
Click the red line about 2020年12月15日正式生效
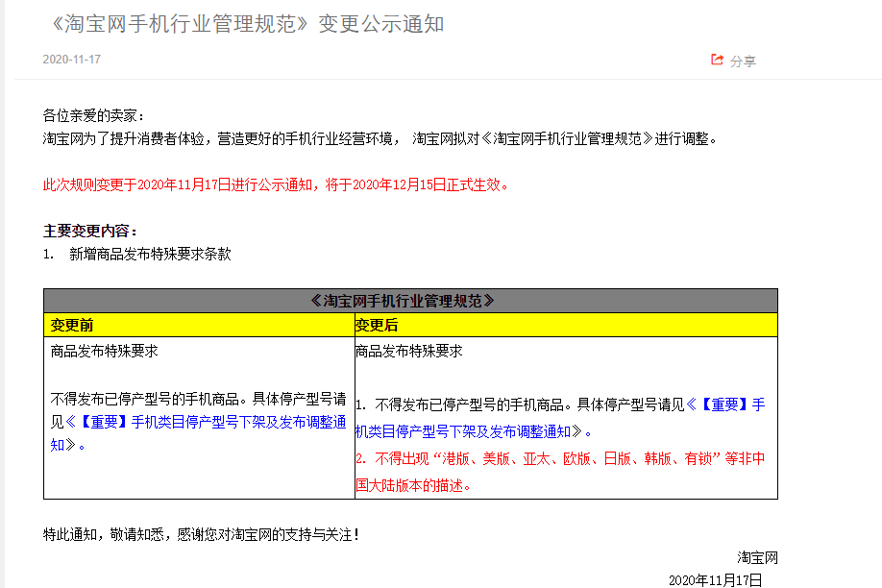point(276,185)
